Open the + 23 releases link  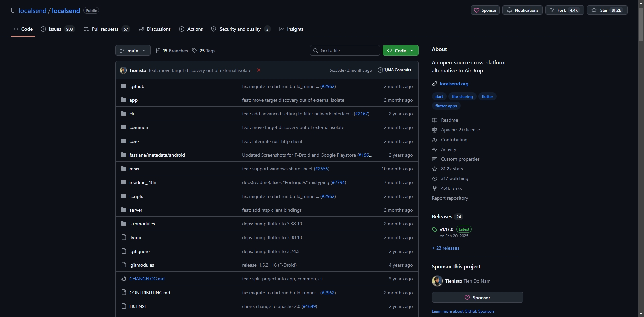(x=445, y=248)
